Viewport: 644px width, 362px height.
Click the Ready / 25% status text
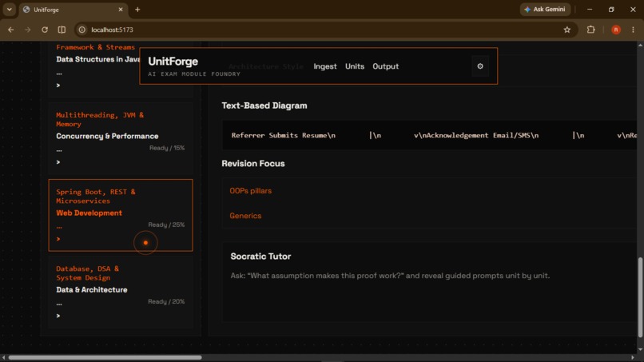coord(166,225)
